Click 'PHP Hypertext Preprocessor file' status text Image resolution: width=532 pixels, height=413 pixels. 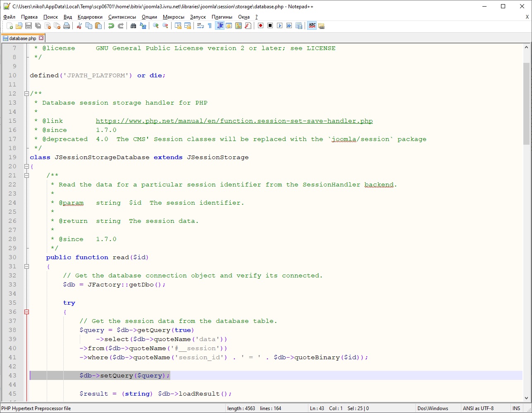pos(36,408)
